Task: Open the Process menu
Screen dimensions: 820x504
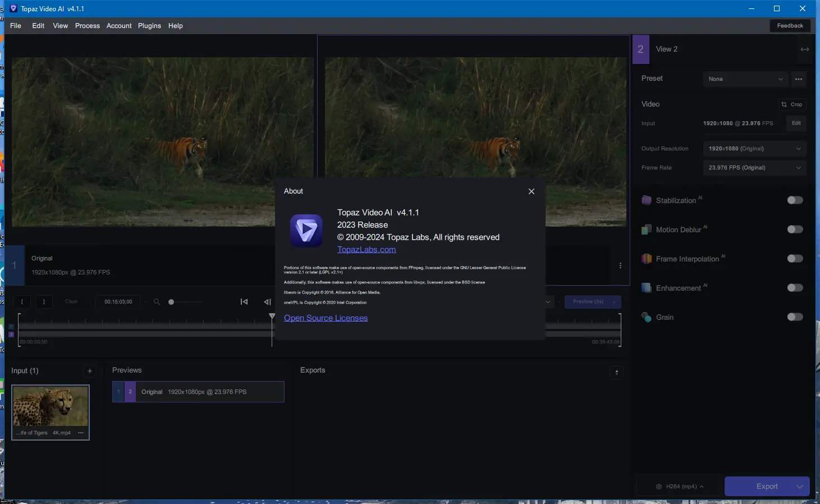Action: point(88,26)
